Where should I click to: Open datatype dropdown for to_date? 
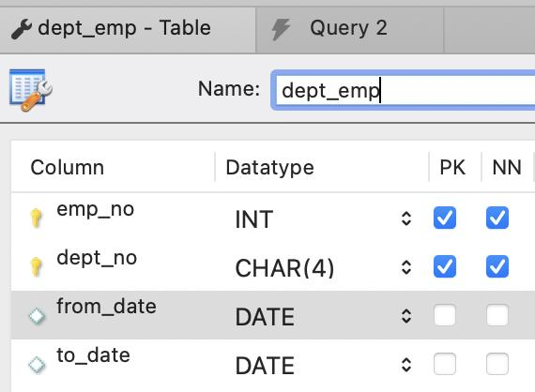(x=406, y=365)
